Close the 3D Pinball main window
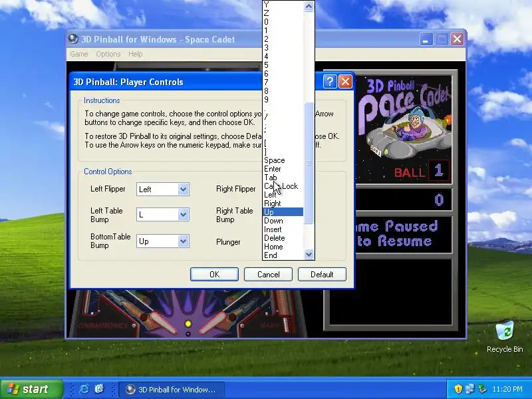The height and width of the screenshot is (399, 532). [457, 39]
